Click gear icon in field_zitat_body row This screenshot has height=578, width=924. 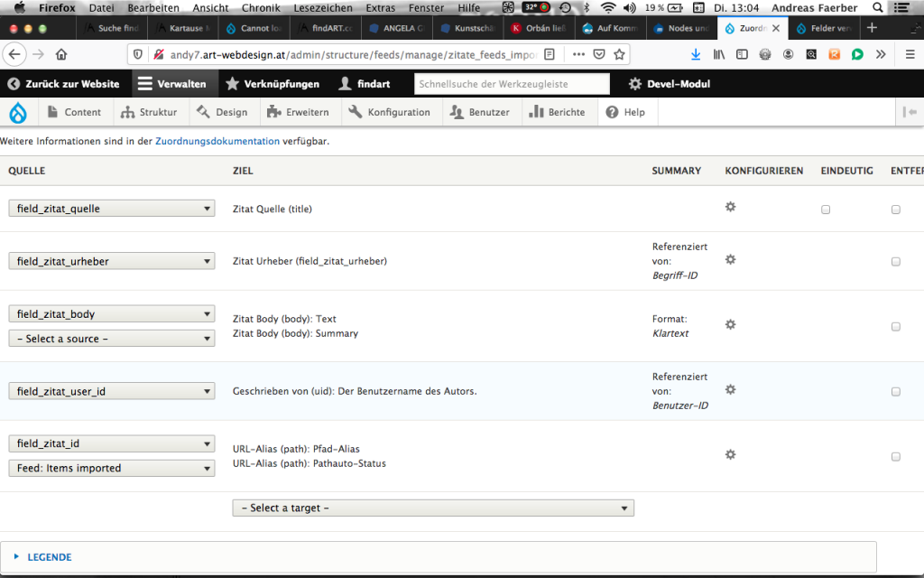tap(731, 324)
